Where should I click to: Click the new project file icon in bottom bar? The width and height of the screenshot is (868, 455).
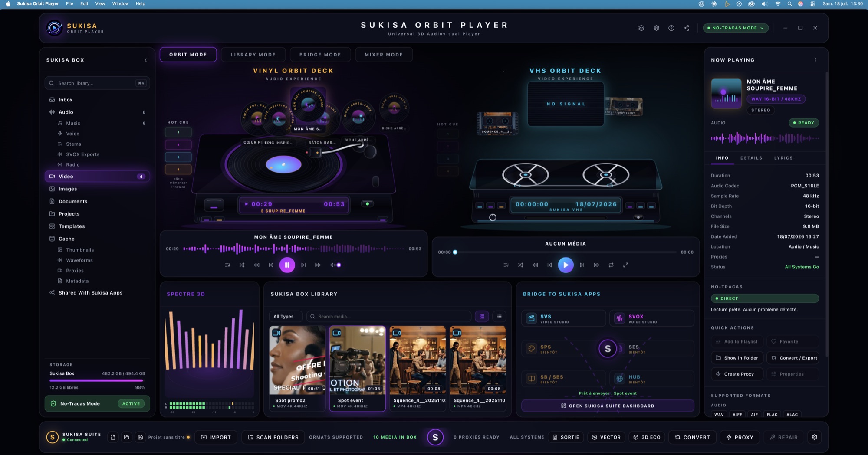pyautogui.click(x=113, y=437)
